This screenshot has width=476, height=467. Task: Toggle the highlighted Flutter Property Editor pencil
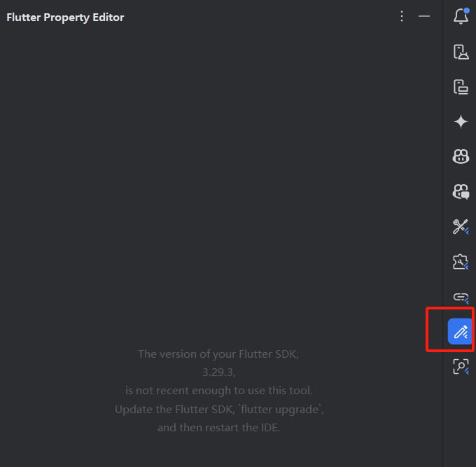[x=460, y=331]
